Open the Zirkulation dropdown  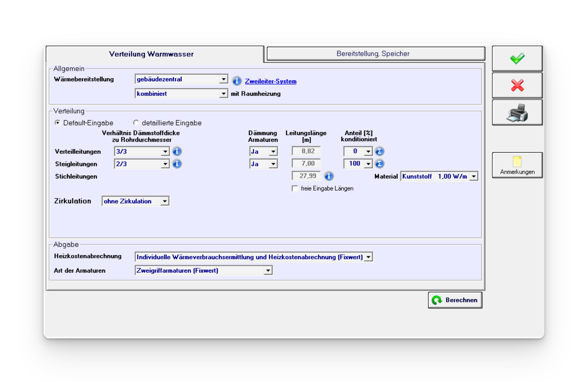coord(165,201)
